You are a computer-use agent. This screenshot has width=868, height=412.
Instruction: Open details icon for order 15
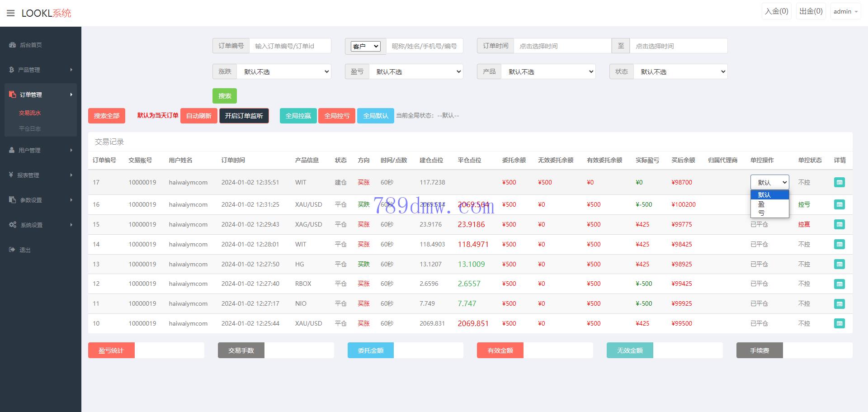(839, 224)
